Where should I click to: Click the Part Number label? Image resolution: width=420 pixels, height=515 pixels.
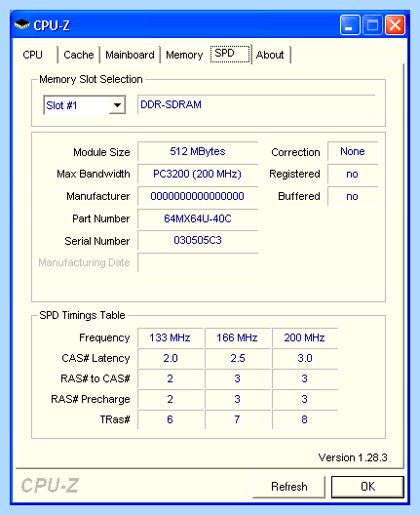click(101, 218)
